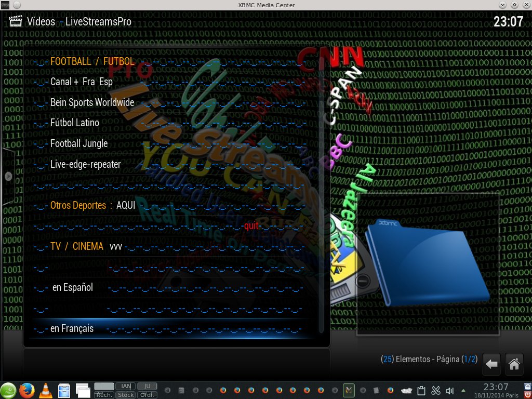
Task: Open the file manager from the panel
Action: (x=64, y=391)
